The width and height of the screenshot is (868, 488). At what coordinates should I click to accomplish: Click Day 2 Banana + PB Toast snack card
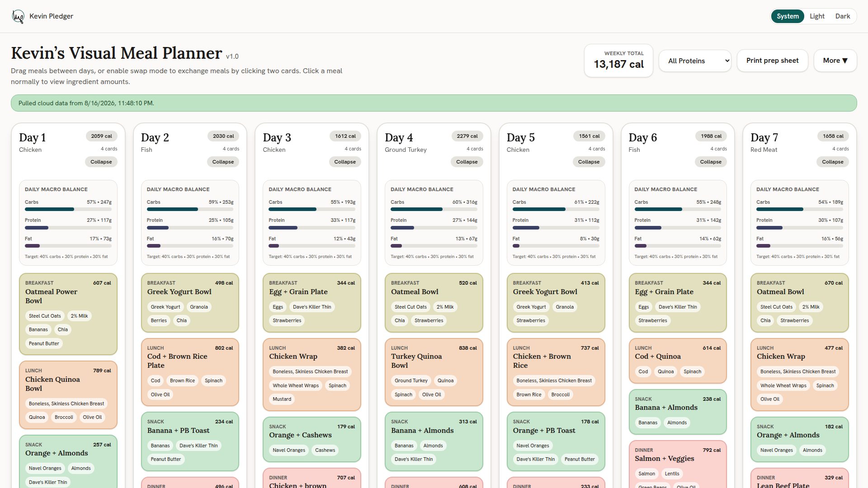pos(190,441)
